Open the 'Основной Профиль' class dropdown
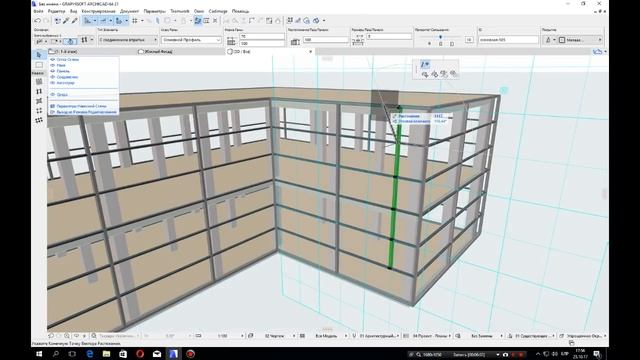This screenshot has width=640, height=360. click(191, 40)
